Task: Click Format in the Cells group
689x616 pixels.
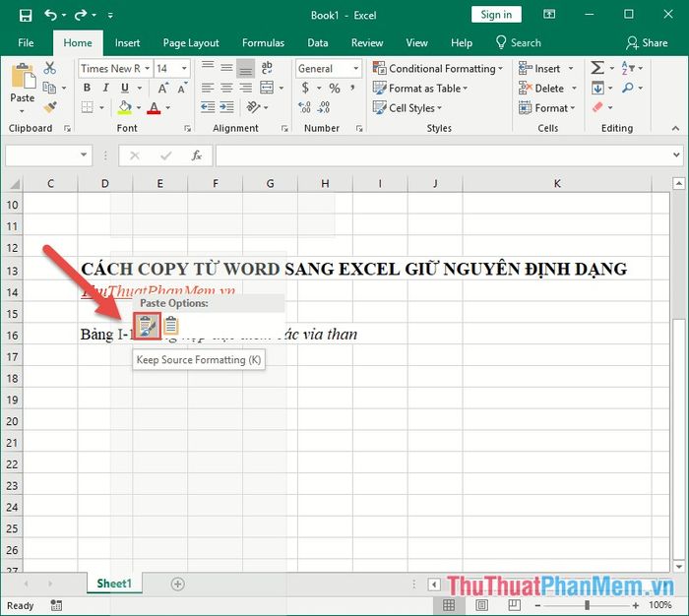Action: [546, 107]
